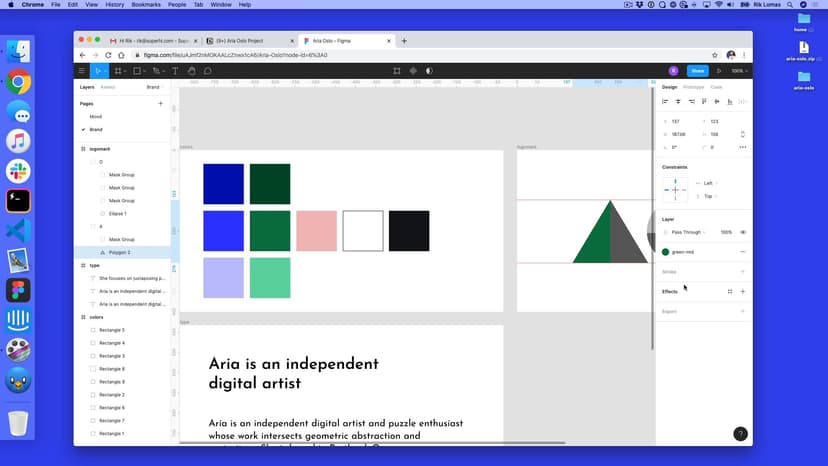Toggle constrain proportions lock
Image resolution: width=828 pixels, height=466 pixels.
point(742,134)
